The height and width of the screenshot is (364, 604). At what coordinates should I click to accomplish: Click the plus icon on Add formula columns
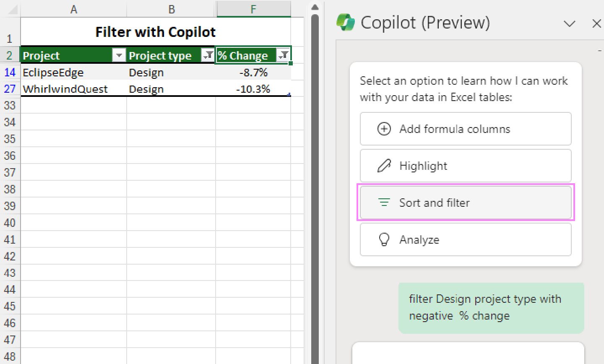[384, 129]
